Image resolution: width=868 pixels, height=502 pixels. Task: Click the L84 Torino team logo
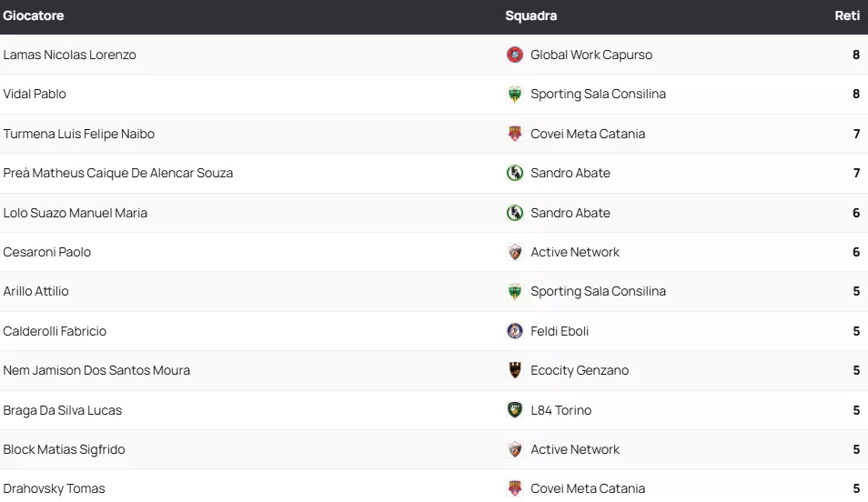[x=515, y=410]
